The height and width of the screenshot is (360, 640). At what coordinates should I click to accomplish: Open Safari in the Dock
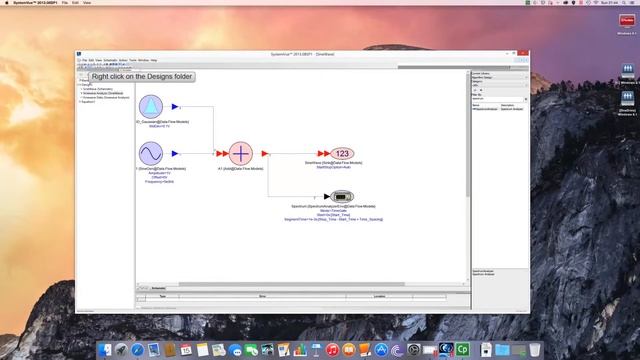pos(138,350)
